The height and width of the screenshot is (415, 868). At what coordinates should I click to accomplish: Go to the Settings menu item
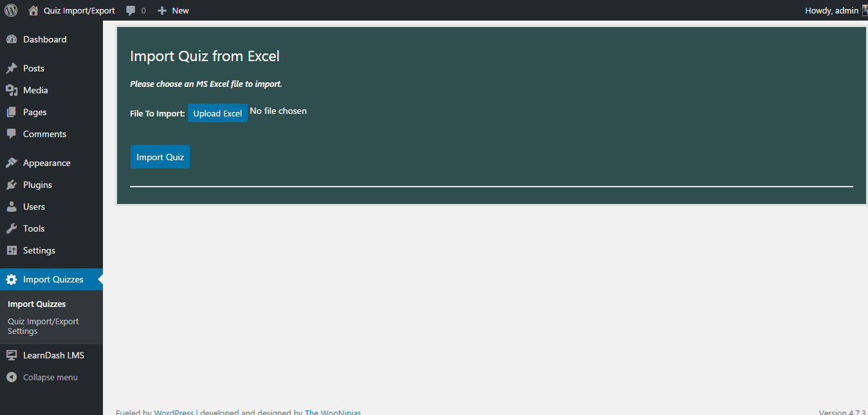click(x=39, y=250)
